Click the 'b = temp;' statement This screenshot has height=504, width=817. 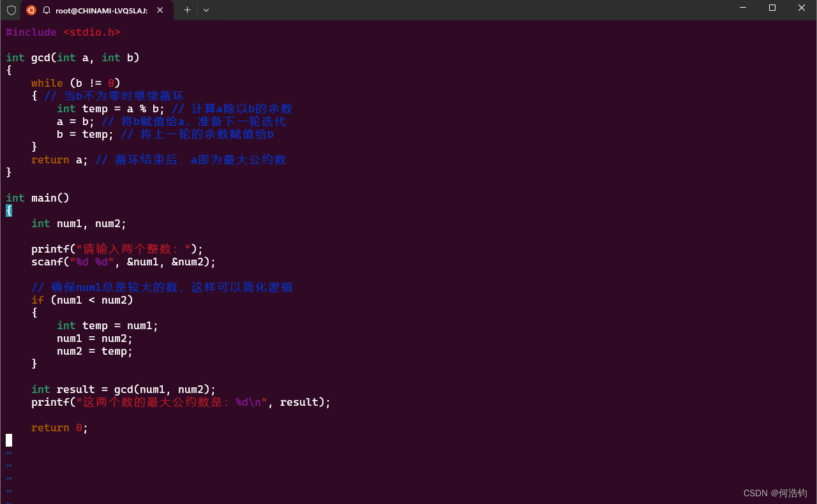[x=86, y=134]
